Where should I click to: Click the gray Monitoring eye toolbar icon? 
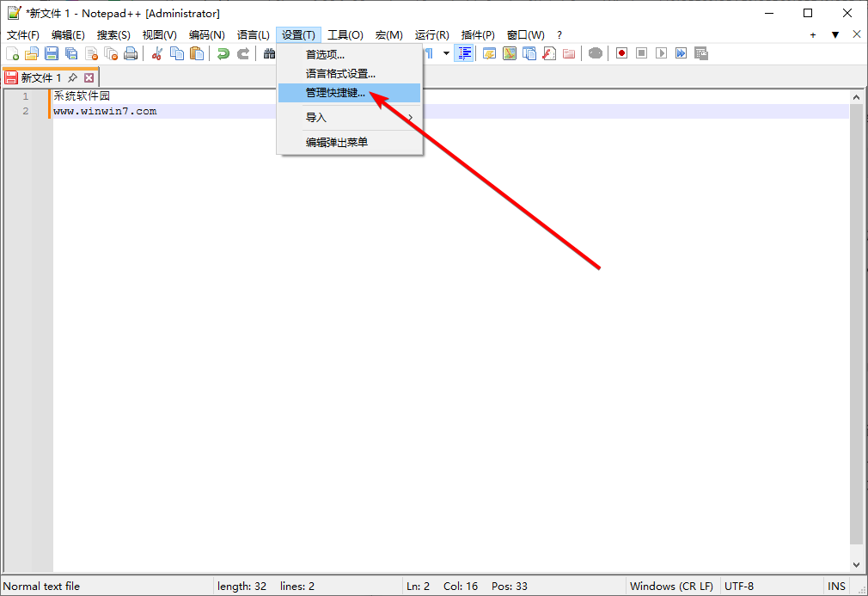coord(595,53)
